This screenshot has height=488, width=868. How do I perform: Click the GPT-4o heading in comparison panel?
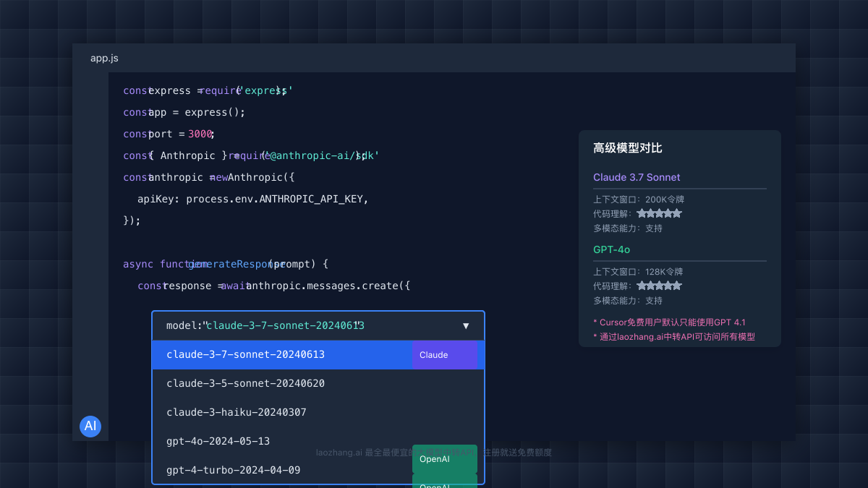(611, 249)
